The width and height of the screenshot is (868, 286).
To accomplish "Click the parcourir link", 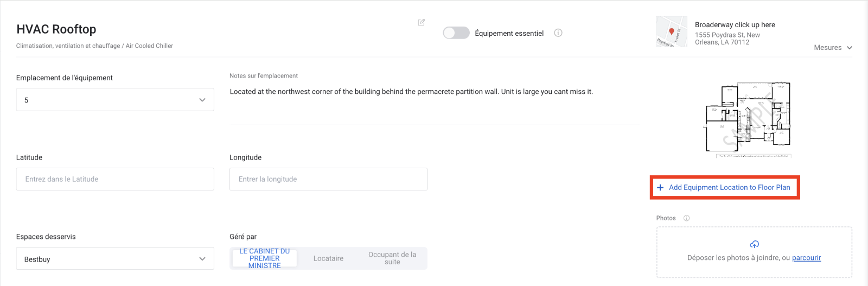I will tap(806, 258).
